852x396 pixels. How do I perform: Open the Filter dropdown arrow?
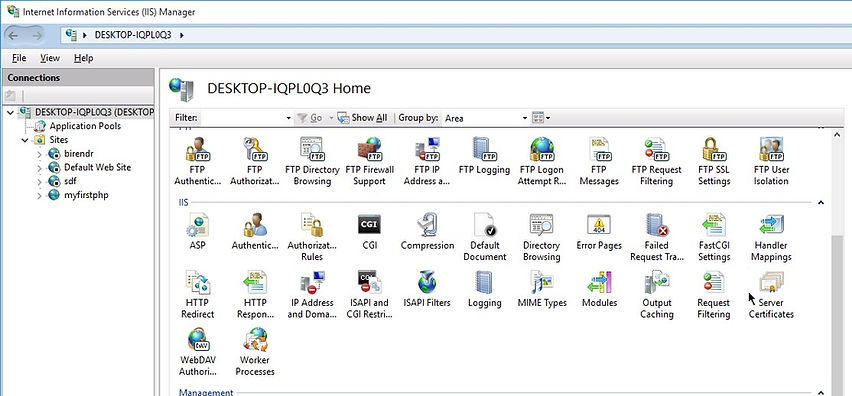(x=289, y=118)
